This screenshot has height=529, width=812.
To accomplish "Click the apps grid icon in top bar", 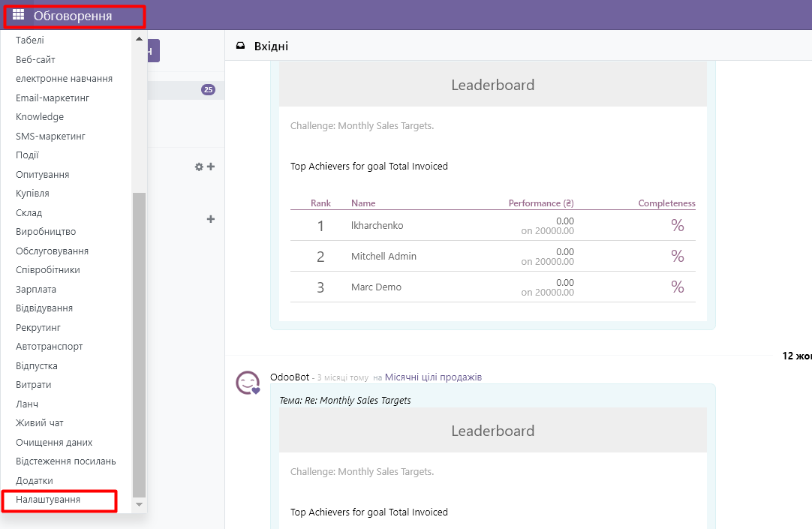I will [19, 15].
